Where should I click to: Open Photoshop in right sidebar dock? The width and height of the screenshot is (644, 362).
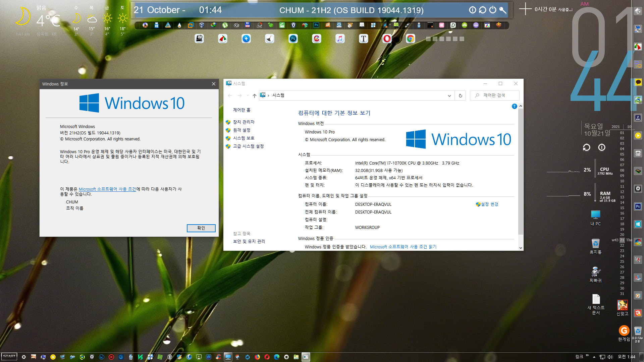point(638,206)
